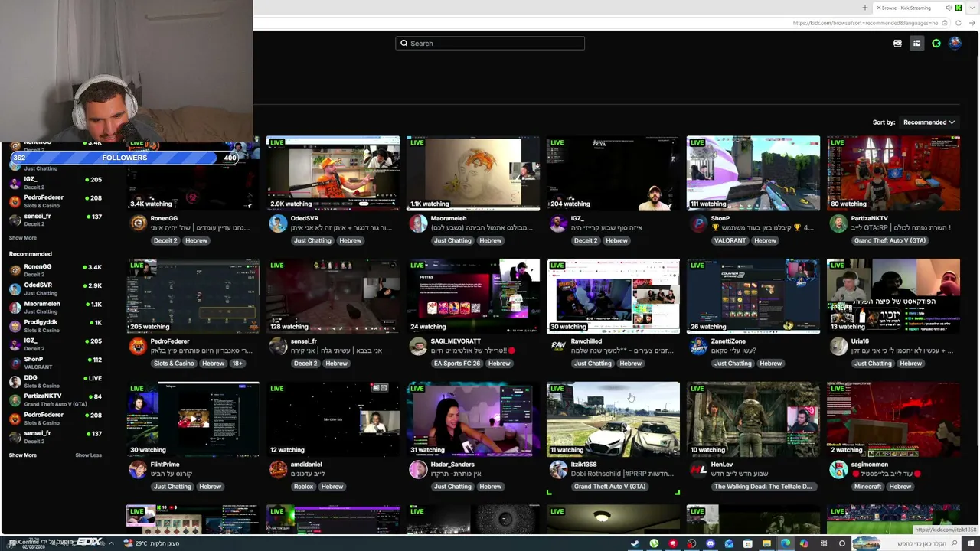Click the Edge browser icon in taskbar
980x551 pixels.
(785, 543)
